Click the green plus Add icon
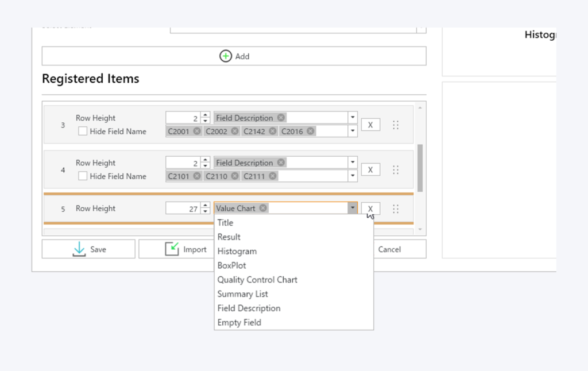Screen dimensions: 588x371 (226, 56)
